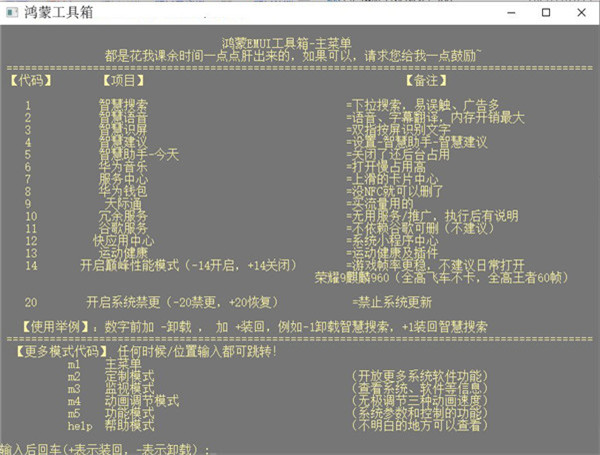The width and height of the screenshot is (600, 455).
Task: Select the 智慧语音 entry, code 2
Action: click(x=122, y=117)
